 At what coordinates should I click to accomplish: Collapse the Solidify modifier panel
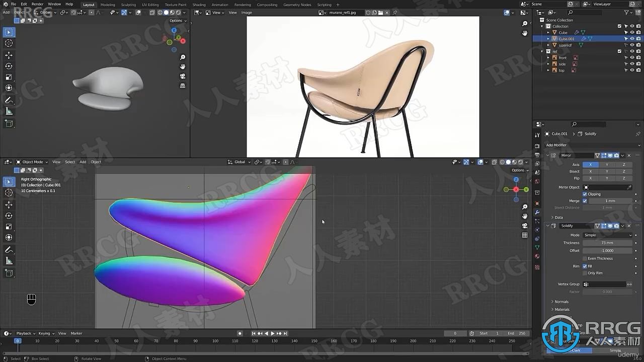click(x=548, y=226)
